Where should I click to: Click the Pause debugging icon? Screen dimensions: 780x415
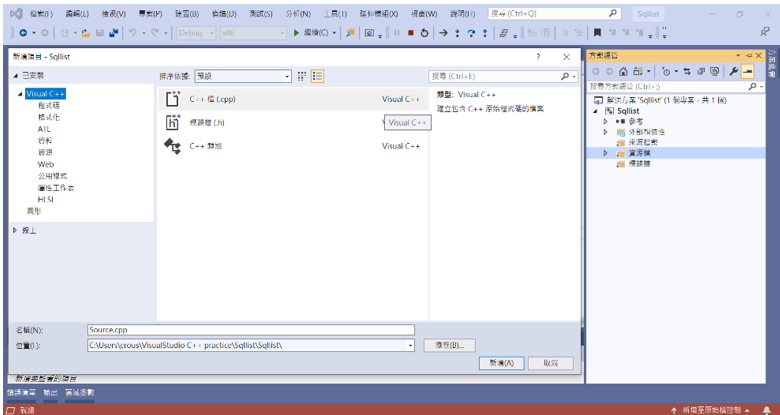397,33
